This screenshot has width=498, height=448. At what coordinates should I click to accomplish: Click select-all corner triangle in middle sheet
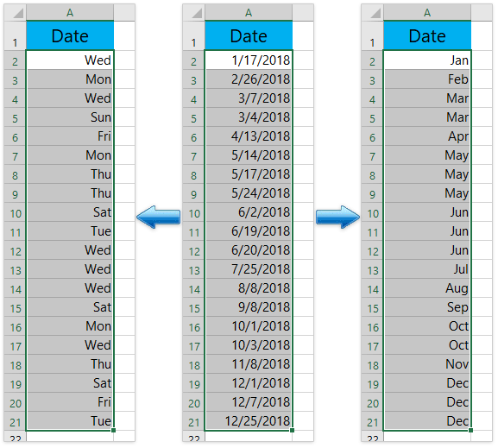[197, 13]
